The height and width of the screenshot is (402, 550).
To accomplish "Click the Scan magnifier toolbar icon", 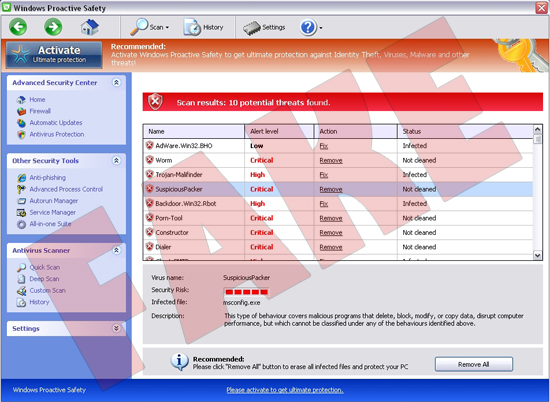I will tap(139, 27).
